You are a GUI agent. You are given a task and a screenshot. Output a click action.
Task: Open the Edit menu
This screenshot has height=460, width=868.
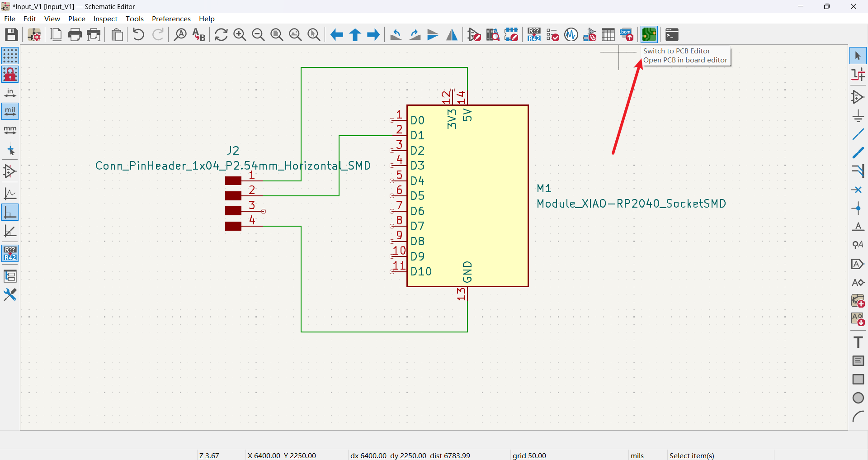pyautogui.click(x=30, y=19)
